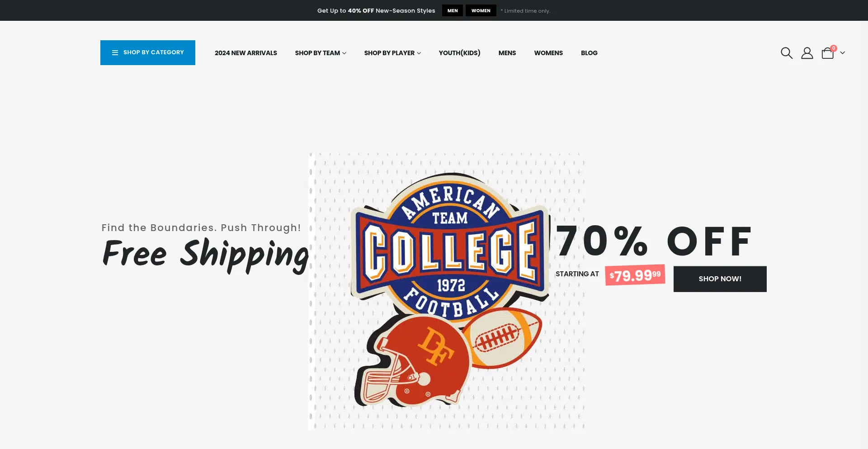The width and height of the screenshot is (868, 449).
Task: Click the WOMEN promo button in top bar
Action: coord(481,10)
